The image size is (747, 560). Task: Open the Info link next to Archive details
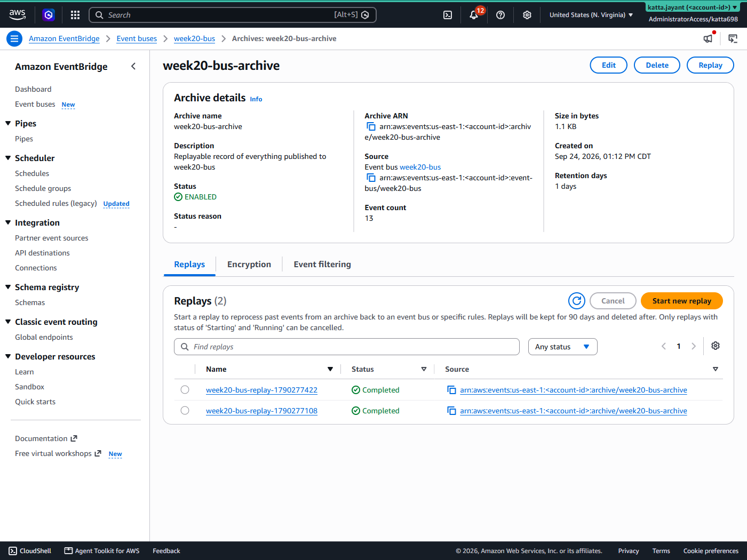click(x=256, y=99)
